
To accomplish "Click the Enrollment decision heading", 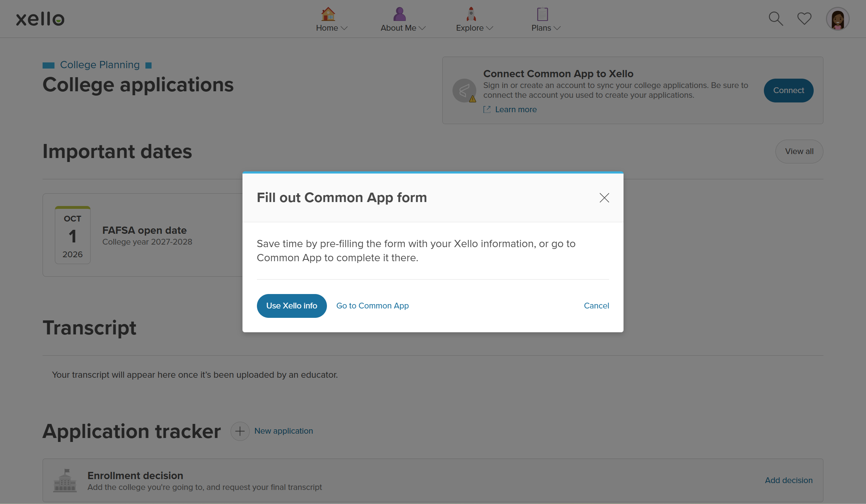I will tap(135, 476).
